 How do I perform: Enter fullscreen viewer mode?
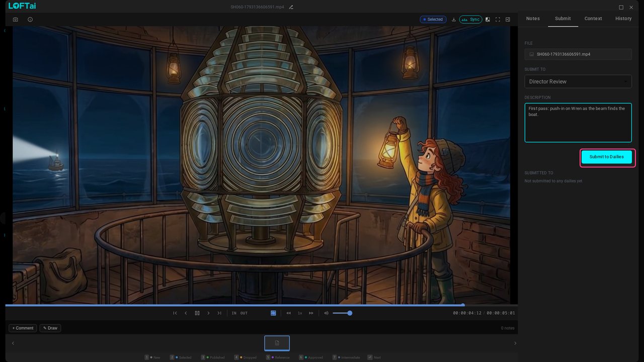498,20
